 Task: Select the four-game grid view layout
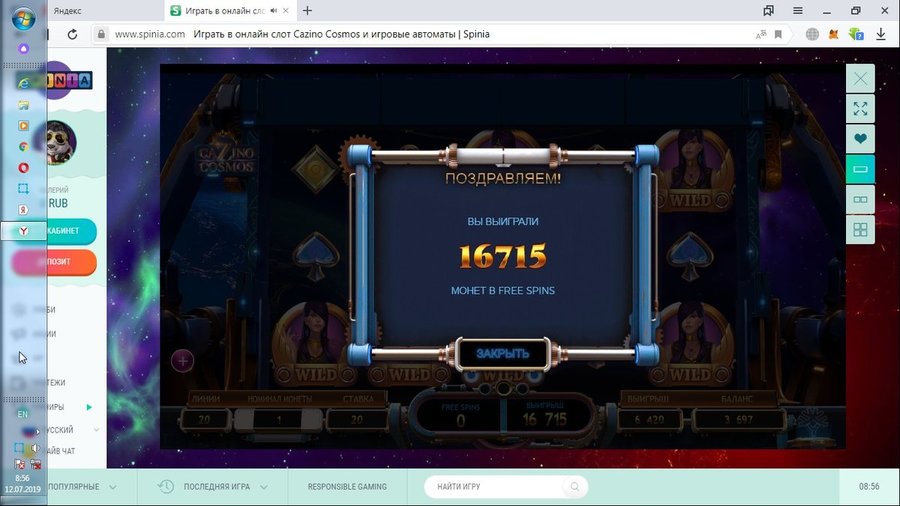(x=860, y=230)
